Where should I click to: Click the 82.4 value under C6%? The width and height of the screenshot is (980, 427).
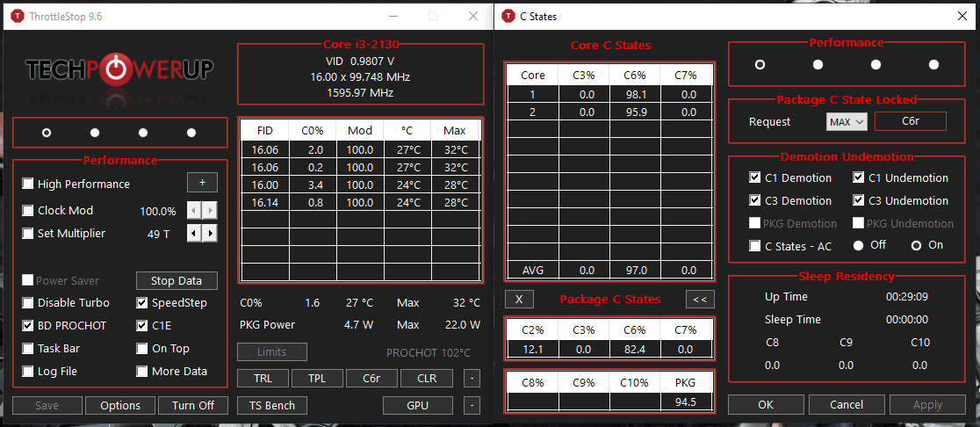(635, 349)
